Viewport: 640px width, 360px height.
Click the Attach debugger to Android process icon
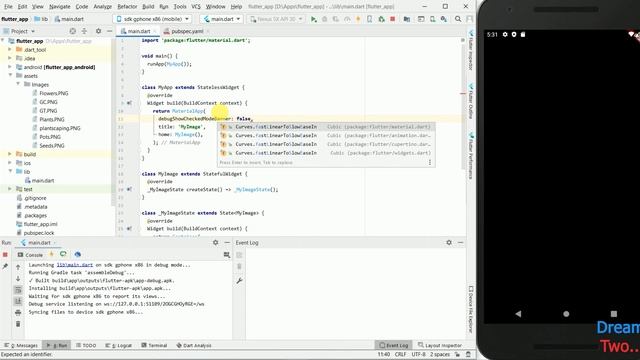381,19
